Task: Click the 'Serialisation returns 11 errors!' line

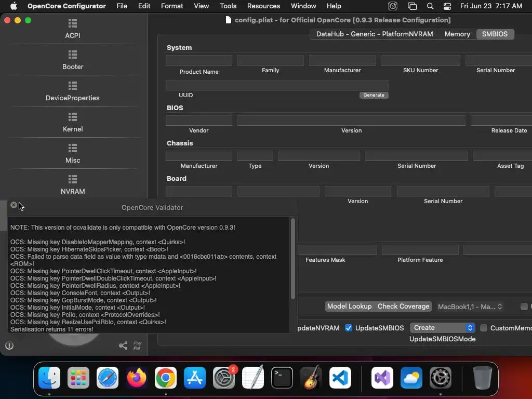Action: pyautogui.click(x=51, y=329)
